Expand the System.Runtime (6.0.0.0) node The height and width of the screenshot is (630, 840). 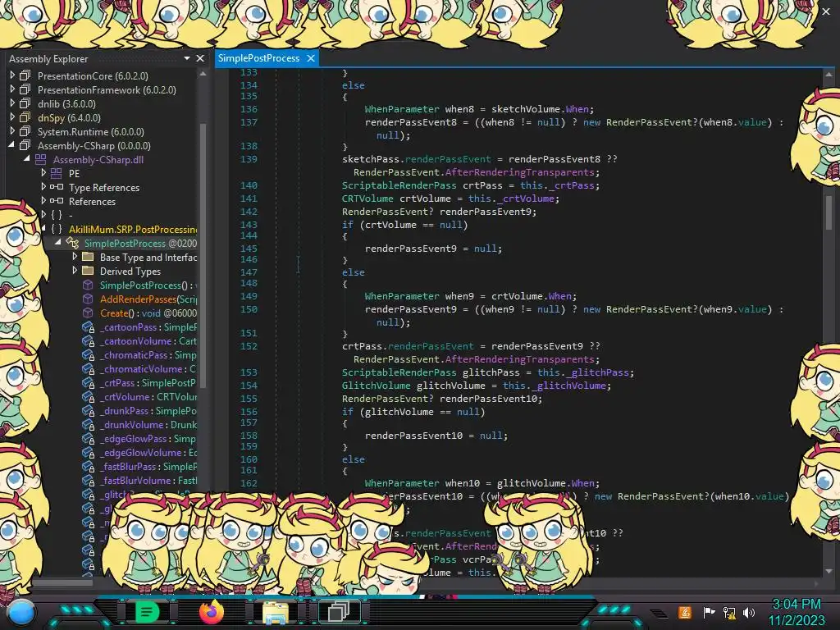coord(12,131)
